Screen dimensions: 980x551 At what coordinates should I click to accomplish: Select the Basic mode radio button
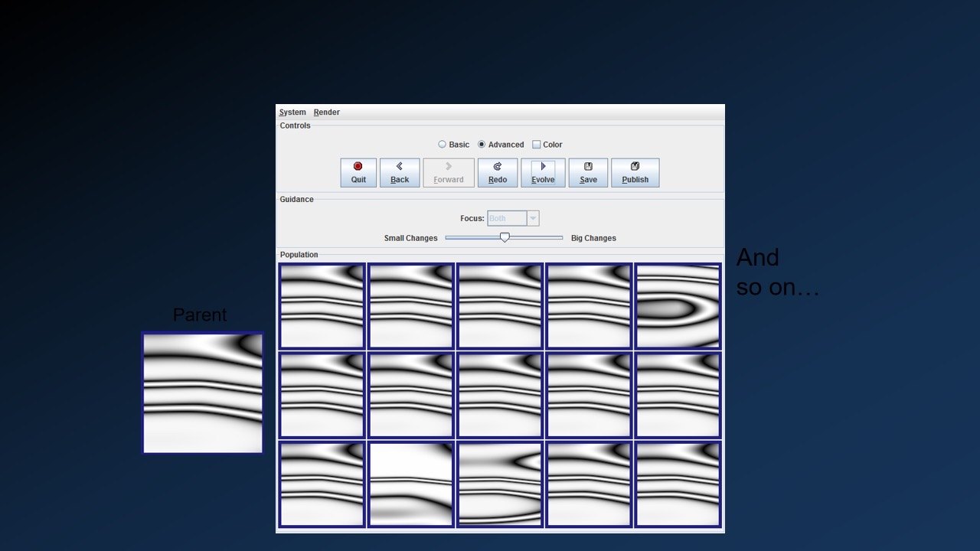[443, 145]
